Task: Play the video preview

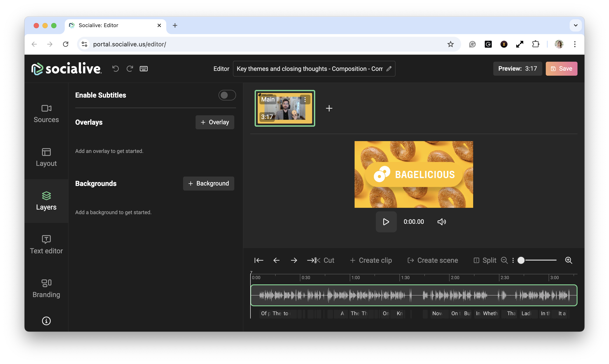Action: click(386, 222)
